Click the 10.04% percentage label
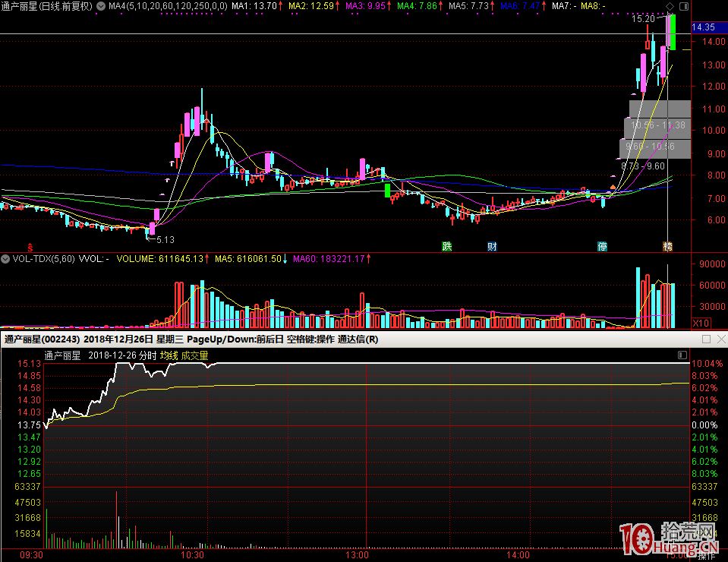Viewport: 728px width, 562px height. pos(707,364)
